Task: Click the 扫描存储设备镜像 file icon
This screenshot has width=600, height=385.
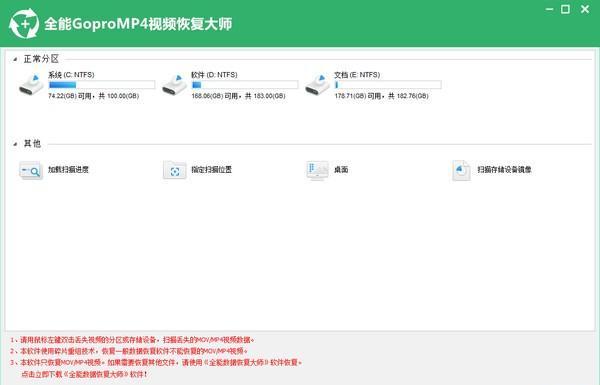Action: click(x=461, y=170)
